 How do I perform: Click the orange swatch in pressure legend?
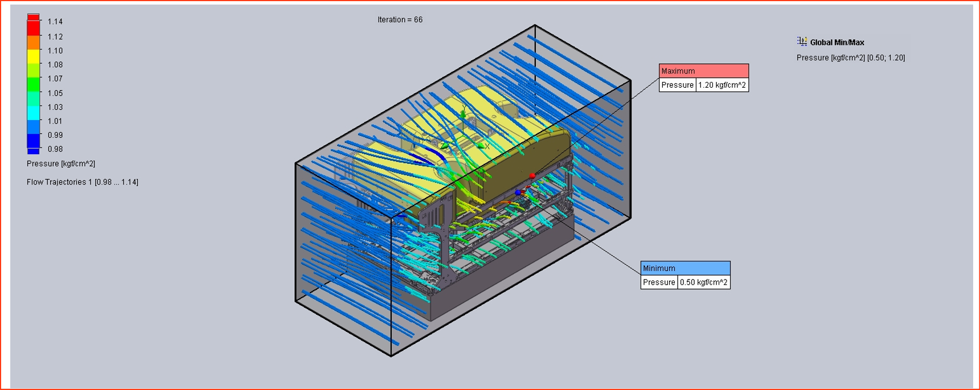34,42
